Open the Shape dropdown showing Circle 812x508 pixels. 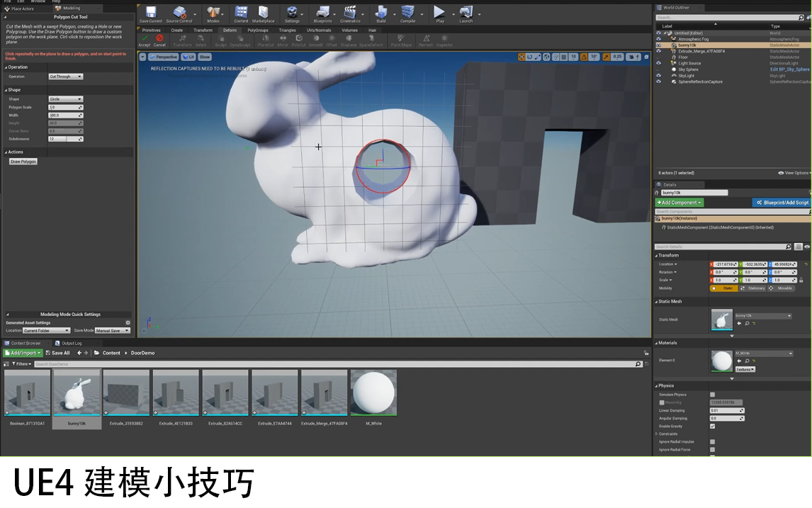(x=65, y=98)
